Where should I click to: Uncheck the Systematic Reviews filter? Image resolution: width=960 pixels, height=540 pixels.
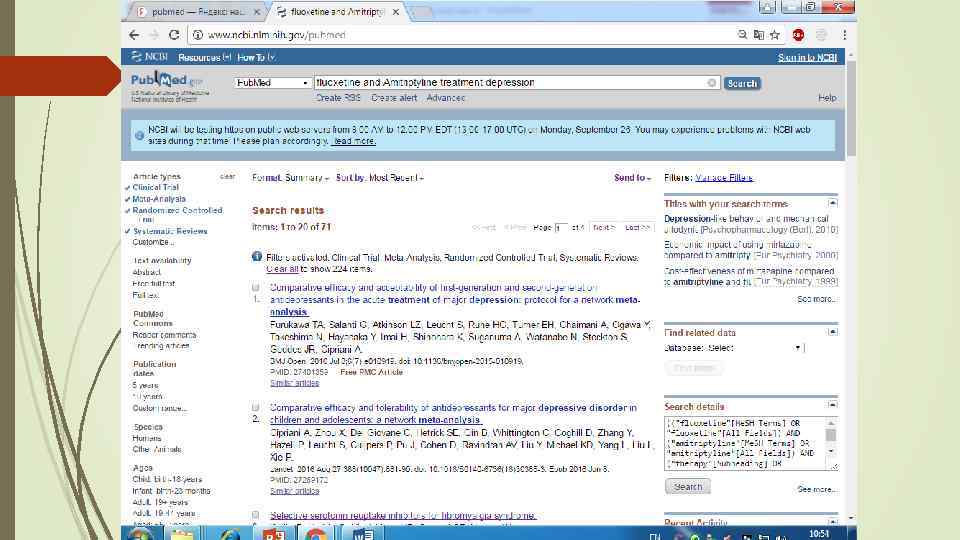[170, 231]
